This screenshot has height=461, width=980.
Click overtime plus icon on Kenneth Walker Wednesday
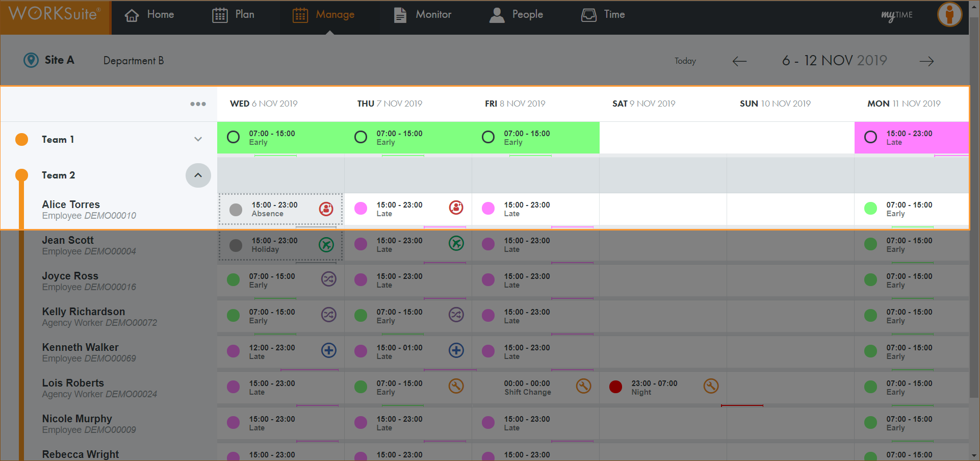click(x=329, y=350)
